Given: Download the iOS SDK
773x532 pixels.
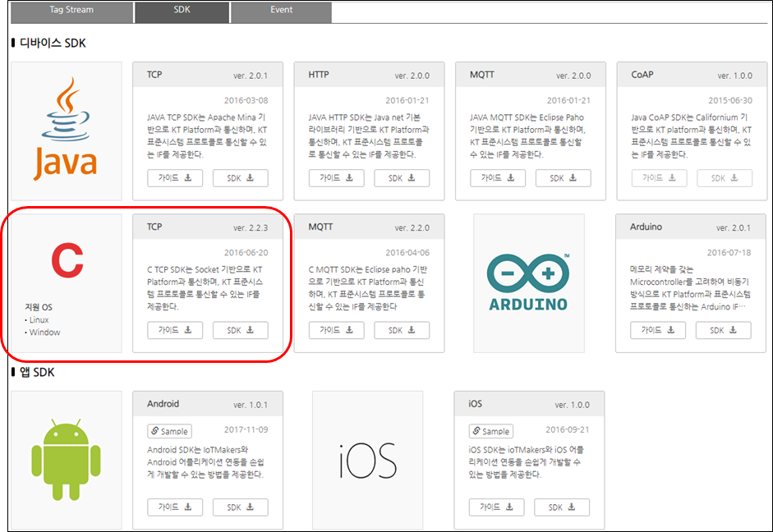Looking at the screenshot, I should (x=562, y=507).
